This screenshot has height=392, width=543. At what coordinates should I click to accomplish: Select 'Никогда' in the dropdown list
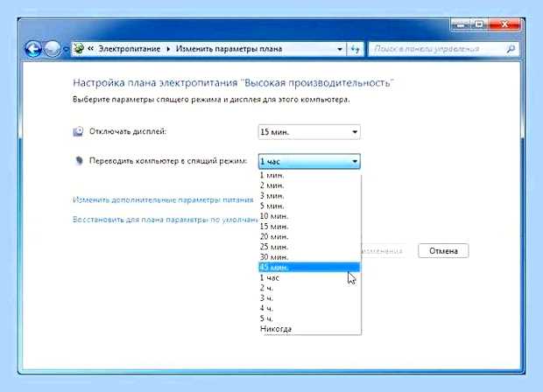pyautogui.click(x=309, y=329)
